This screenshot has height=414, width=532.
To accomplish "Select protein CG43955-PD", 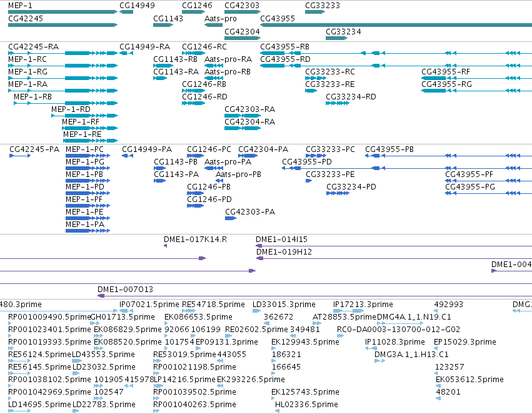I will pyautogui.click(x=407, y=168).
